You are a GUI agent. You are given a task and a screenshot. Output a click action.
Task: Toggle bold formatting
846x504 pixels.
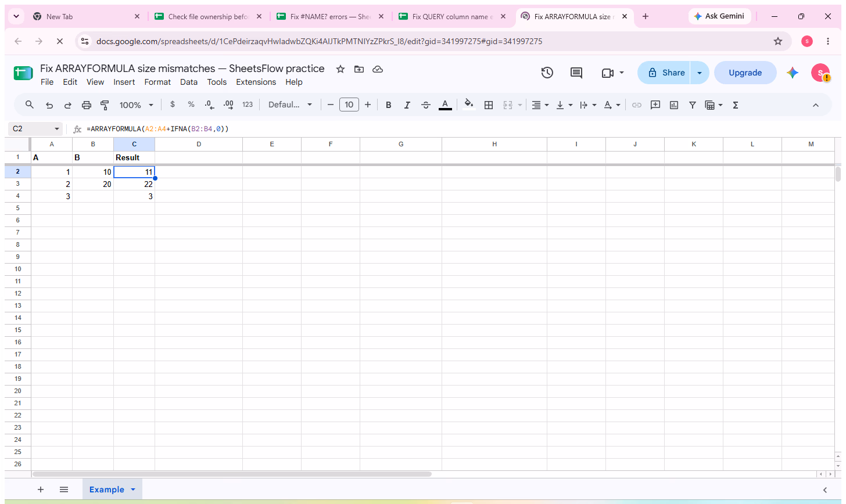tap(389, 105)
